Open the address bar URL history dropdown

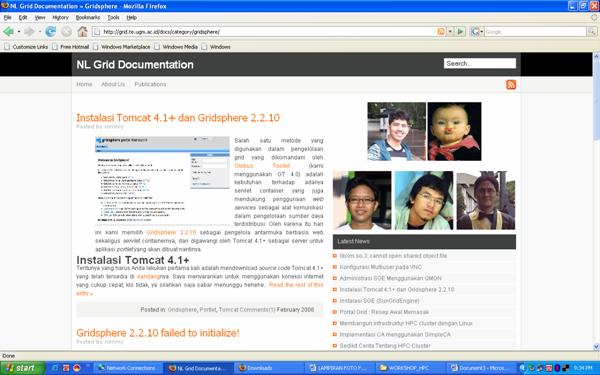coord(450,32)
